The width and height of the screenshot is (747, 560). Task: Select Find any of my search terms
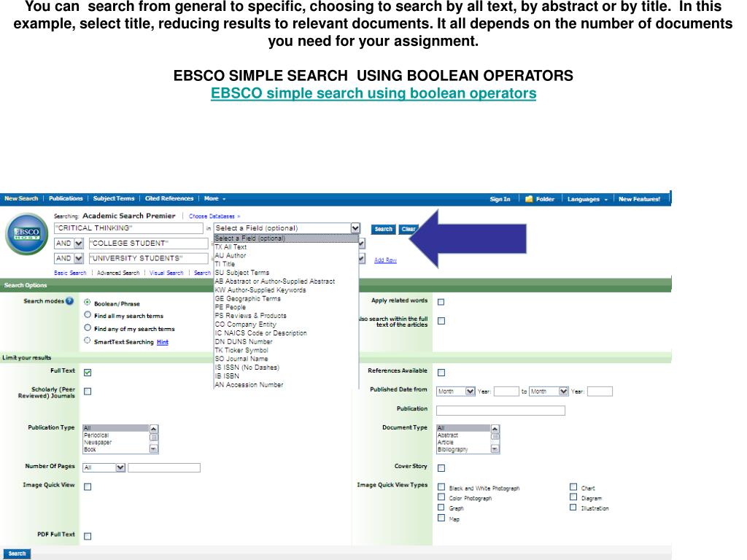(88, 327)
